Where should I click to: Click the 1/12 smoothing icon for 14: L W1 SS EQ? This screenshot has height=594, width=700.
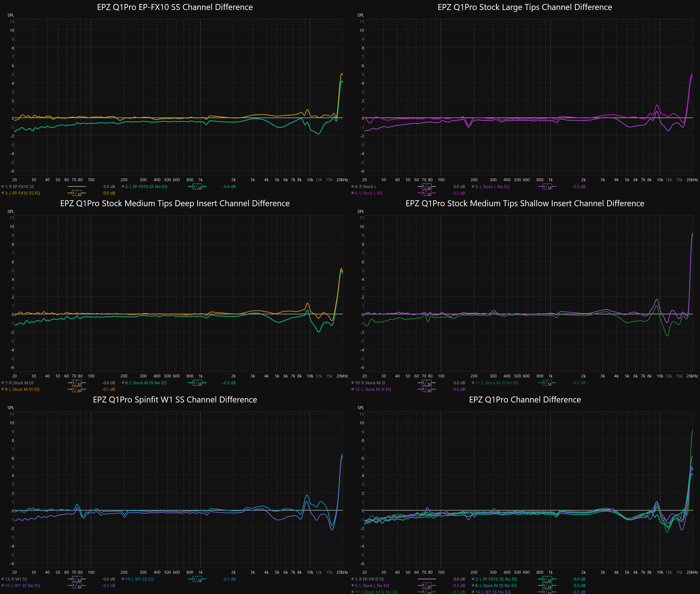[x=197, y=579]
